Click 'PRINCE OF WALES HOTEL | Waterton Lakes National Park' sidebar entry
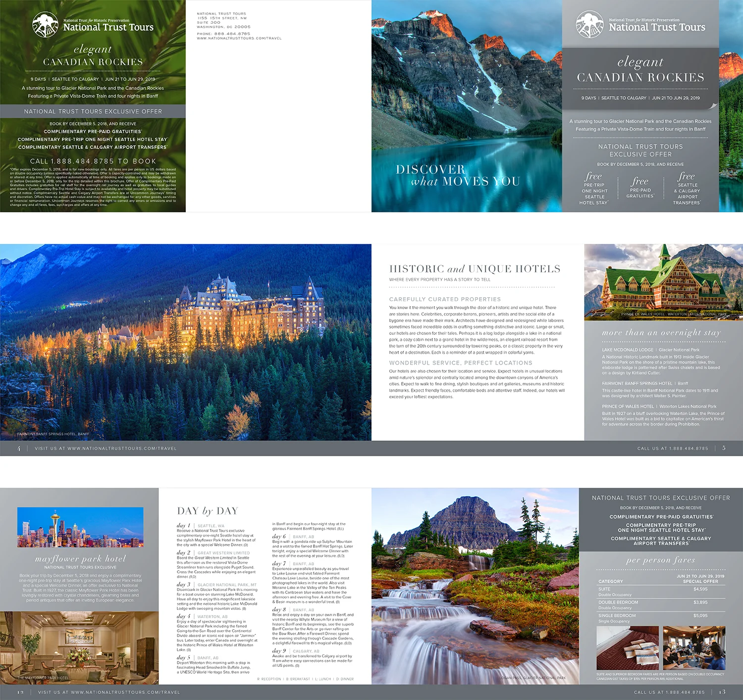Viewport: 743px width, 700px height. [x=659, y=406]
